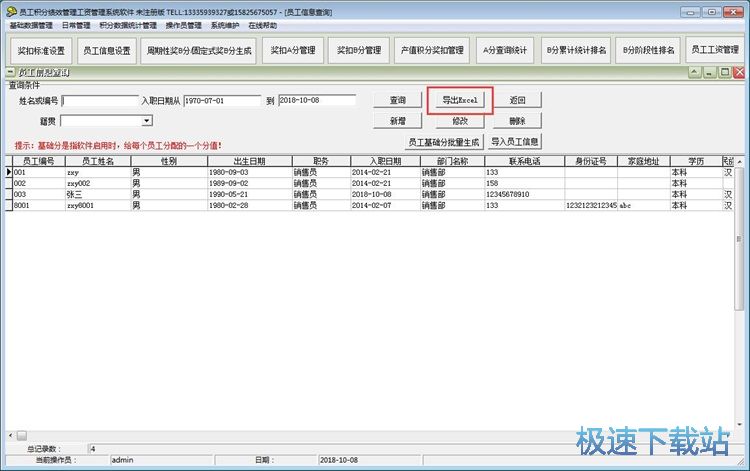The height and width of the screenshot is (471, 750).
Task: Click the 员工编号 column header
Action: (38, 161)
